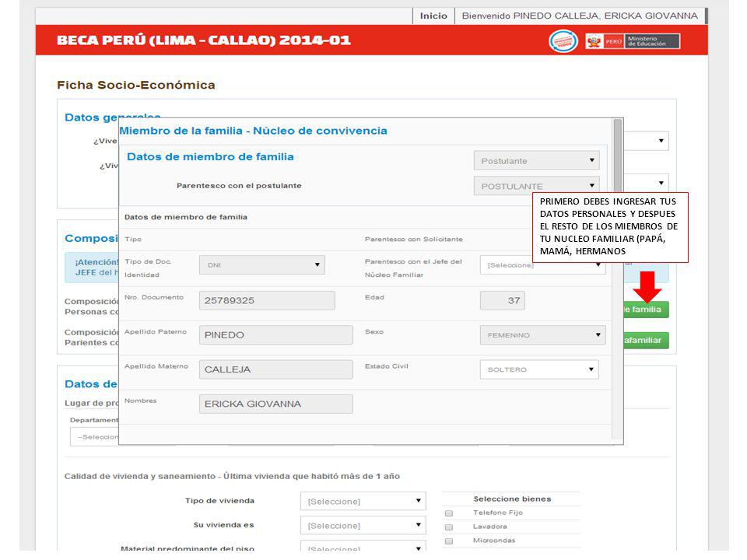Click the Perú Ministerio de Educación logo
This screenshot has width=747, height=560.
click(633, 41)
